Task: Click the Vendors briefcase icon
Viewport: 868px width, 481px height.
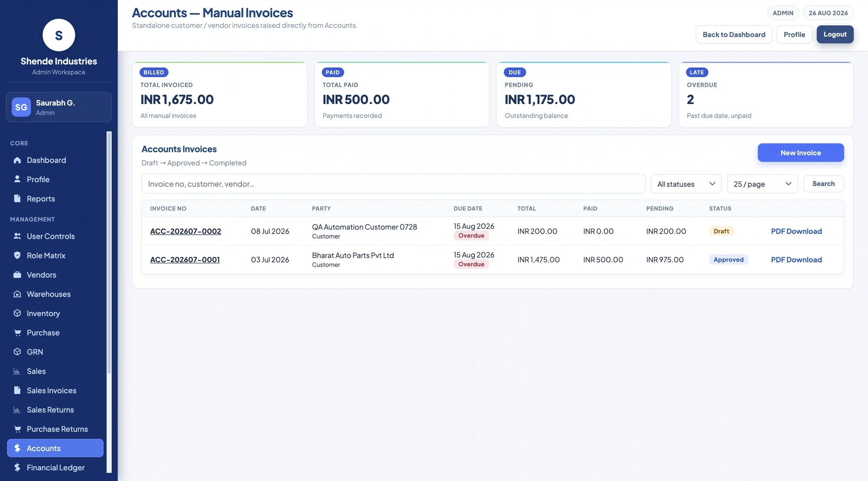Action: coord(17,275)
